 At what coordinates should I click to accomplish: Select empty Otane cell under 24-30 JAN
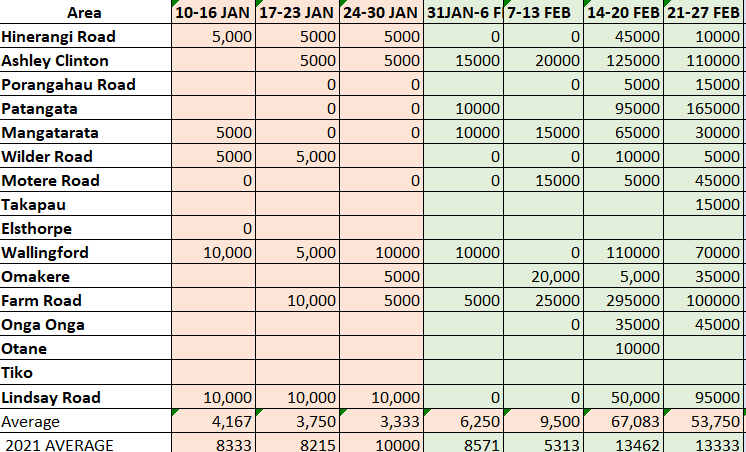[x=381, y=348]
